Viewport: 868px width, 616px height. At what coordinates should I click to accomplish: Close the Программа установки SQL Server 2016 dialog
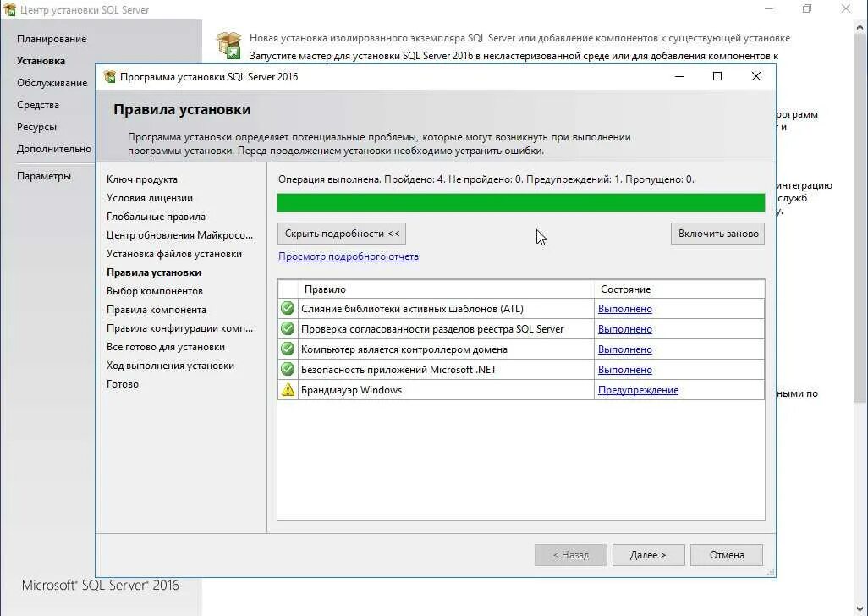pos(756,76)
